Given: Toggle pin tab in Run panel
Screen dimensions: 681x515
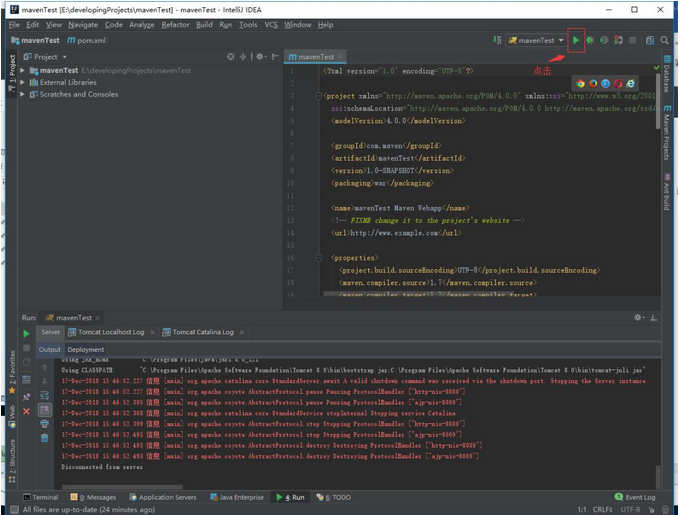Looking at the screenshot, I should click(x=26, y=396).
